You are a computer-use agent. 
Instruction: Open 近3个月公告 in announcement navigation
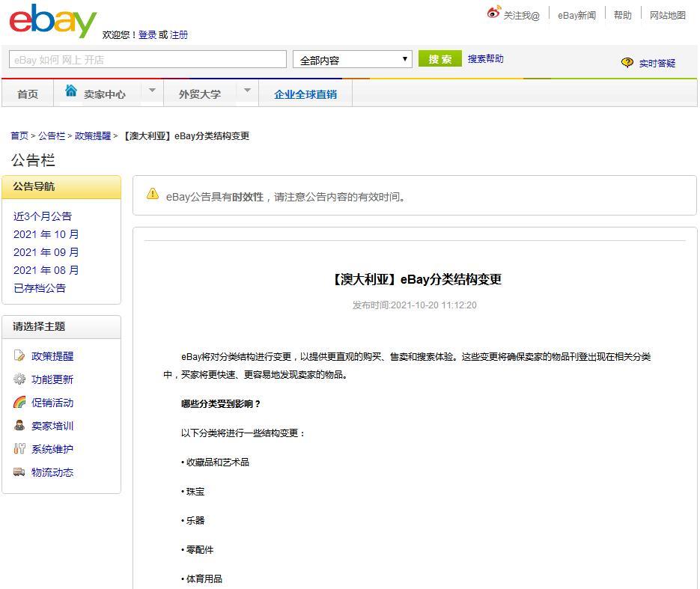(43, 216)
